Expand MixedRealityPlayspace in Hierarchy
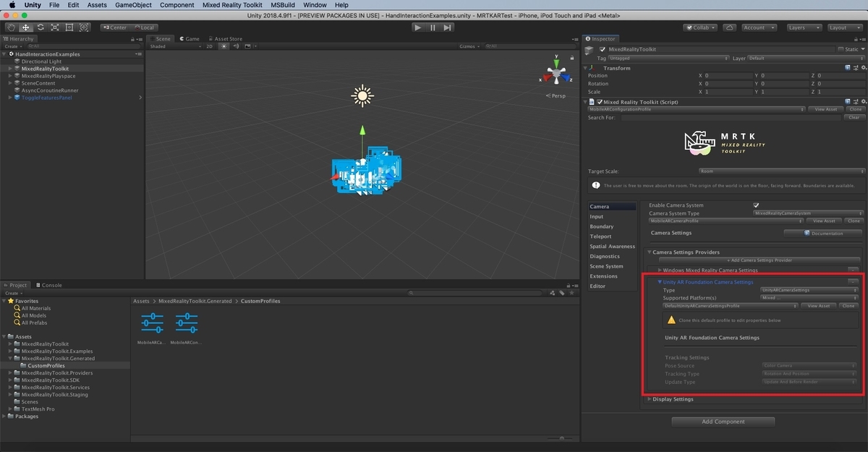Screen dimensions: 868x452 [x=10, y=76]
